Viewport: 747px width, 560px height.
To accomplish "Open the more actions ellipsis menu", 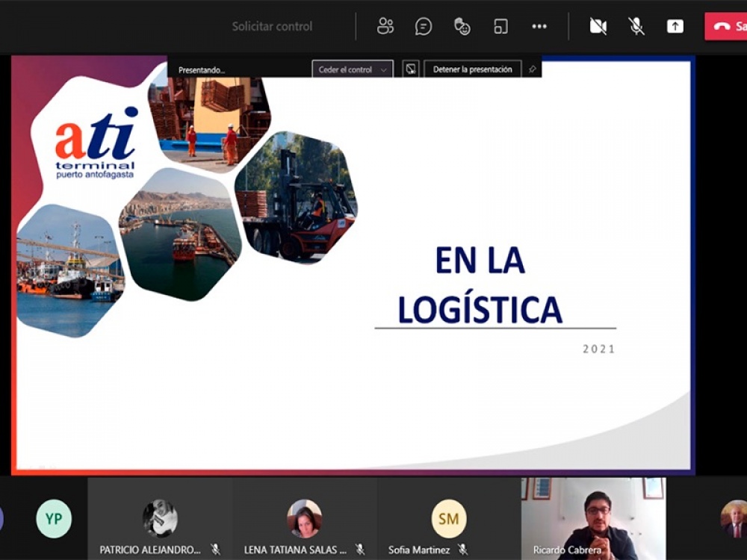I will click(539, 26).
